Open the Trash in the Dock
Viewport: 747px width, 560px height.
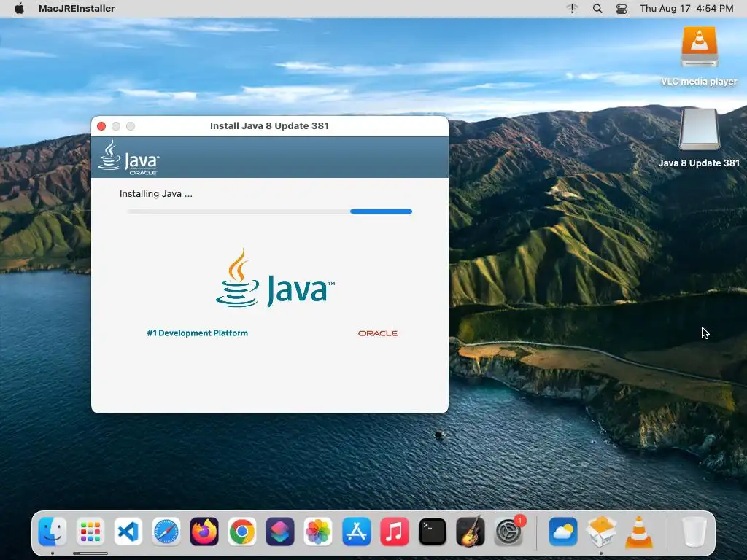(694, 532)
